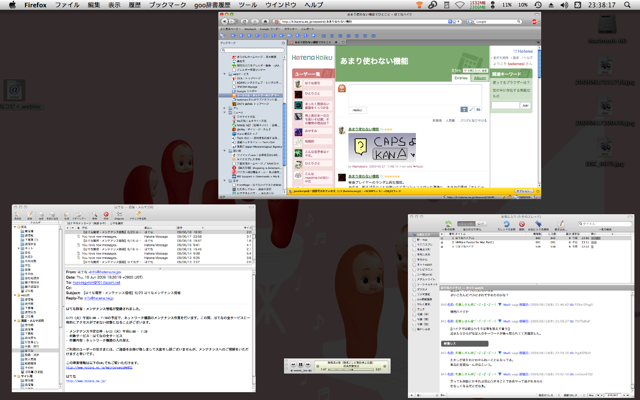Click the green arrows refresh icon in thread browser
Viewport: 640px width, 400px height.
pos(448,224)
